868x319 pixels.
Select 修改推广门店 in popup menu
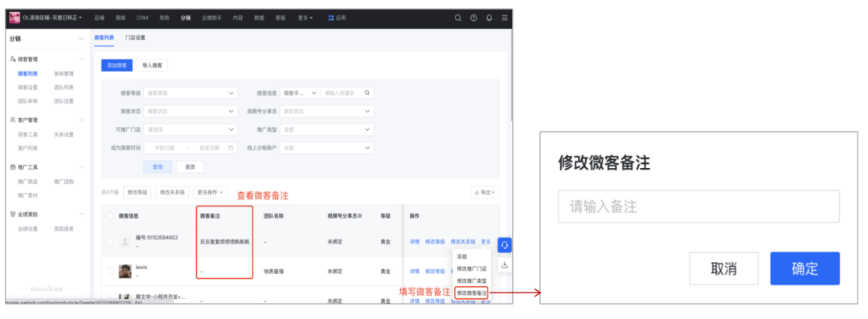point(472,268)
